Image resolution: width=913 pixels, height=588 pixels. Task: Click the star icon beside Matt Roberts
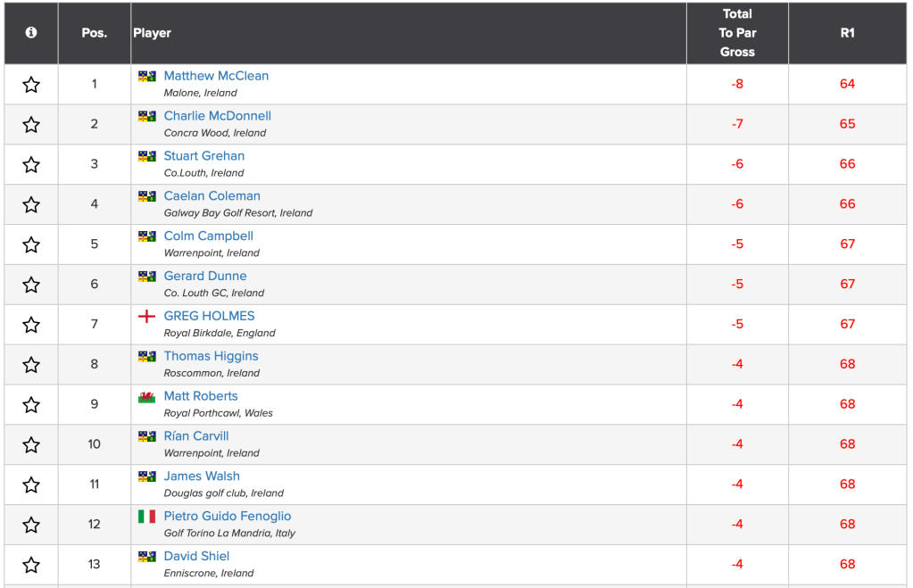click(31, 405)
